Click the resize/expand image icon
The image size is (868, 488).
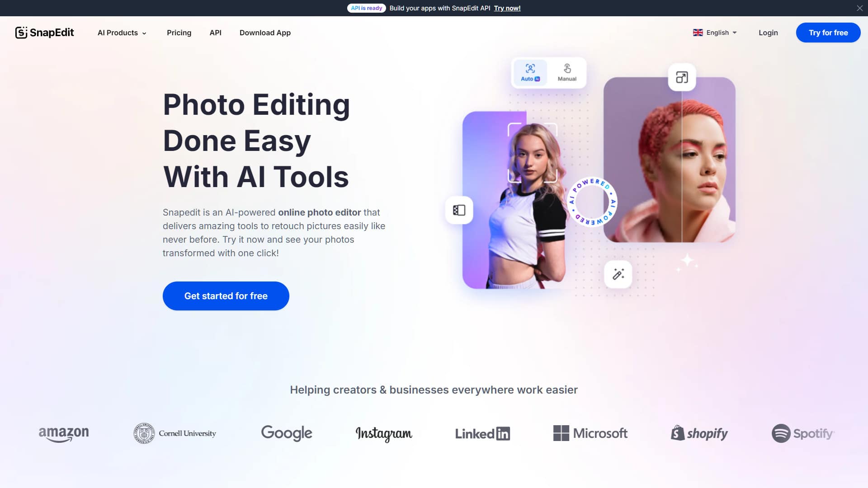682,77
